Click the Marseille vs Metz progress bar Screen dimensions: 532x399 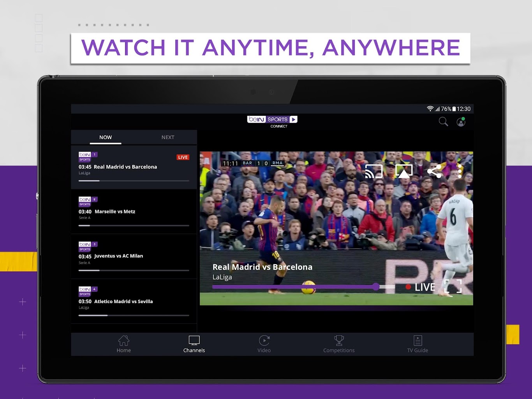point(134,226)
